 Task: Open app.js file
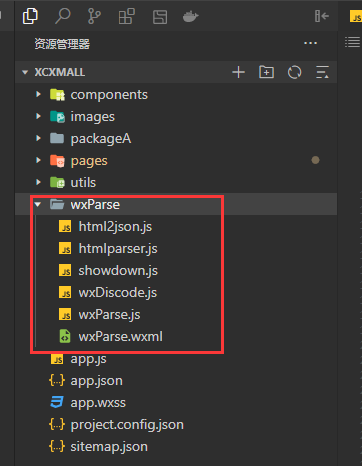click(x=88, y=359)
